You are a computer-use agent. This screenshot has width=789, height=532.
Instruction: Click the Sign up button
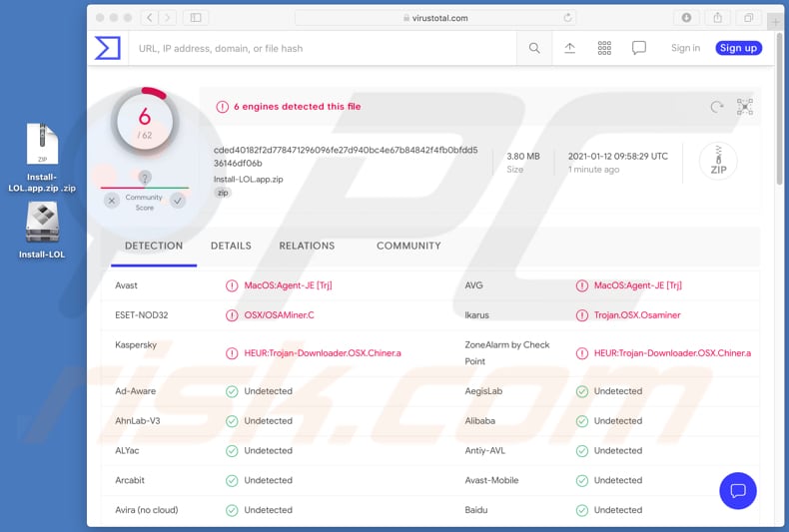click(x=738, y=48)
